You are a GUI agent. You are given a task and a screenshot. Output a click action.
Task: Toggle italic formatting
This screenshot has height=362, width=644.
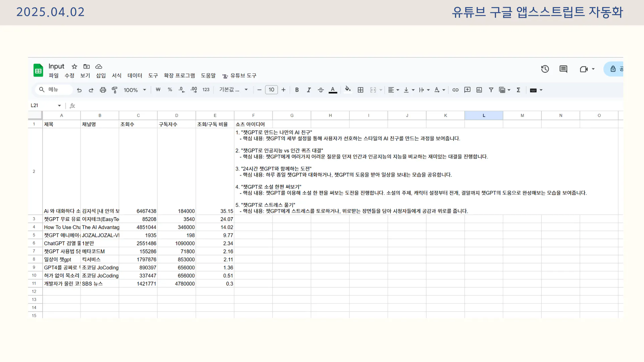pyautogui.click(x=309, y=90)
